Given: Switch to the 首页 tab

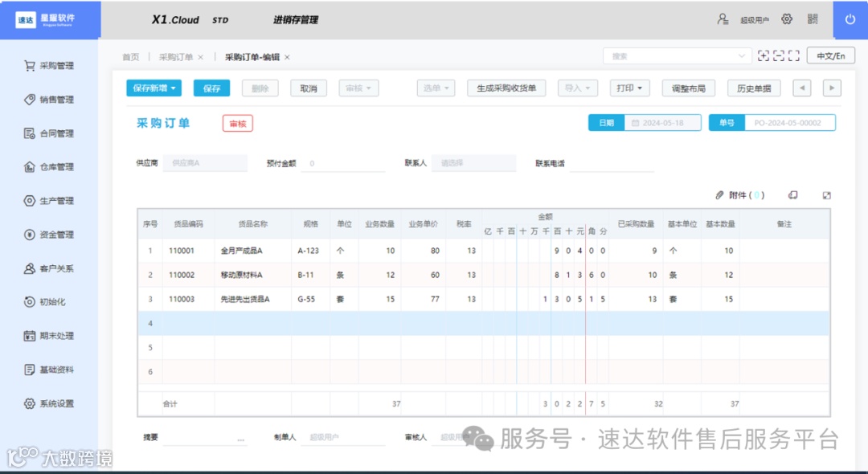Looking at the screenshot, I should pos(131,57).
